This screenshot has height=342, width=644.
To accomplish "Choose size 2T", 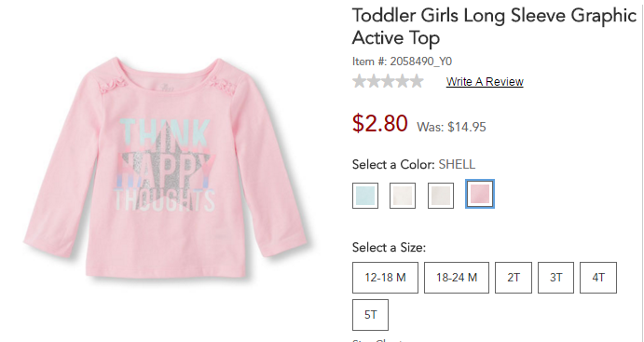I will pyautogui.click(x=514, y=278).
